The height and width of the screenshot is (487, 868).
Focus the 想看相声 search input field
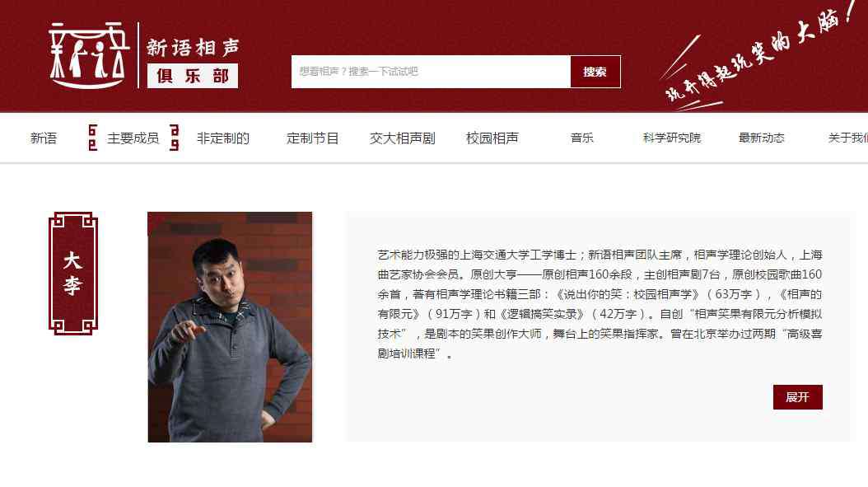pyautogui.click(x=431, y=72)
